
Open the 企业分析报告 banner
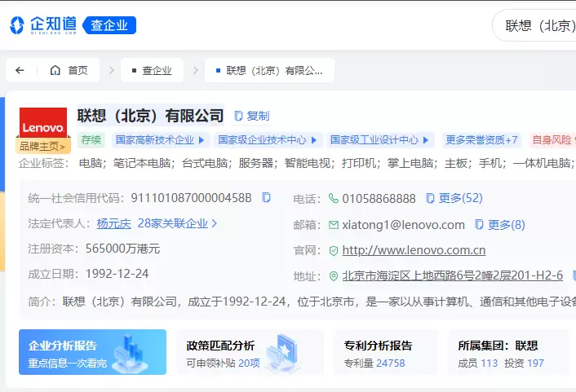[92, 352]
